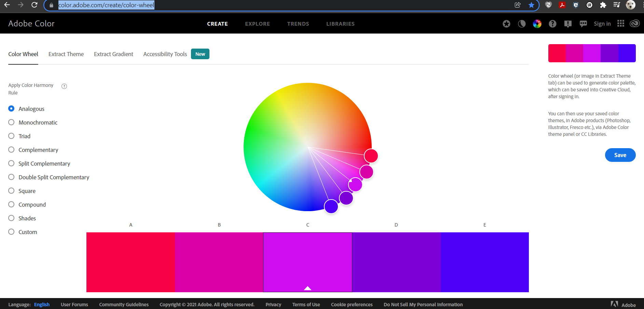
Task: Change language via English link
Action: point(42,305)
